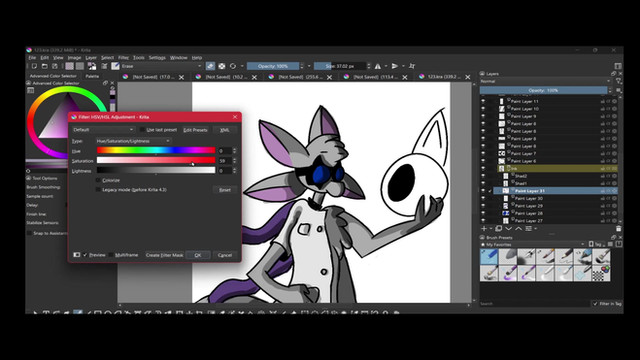Cancel the HSV/HSL Adjustment dialog
Image resolution: width=640 pixels, height=360 pixels.
coord(225,255)
